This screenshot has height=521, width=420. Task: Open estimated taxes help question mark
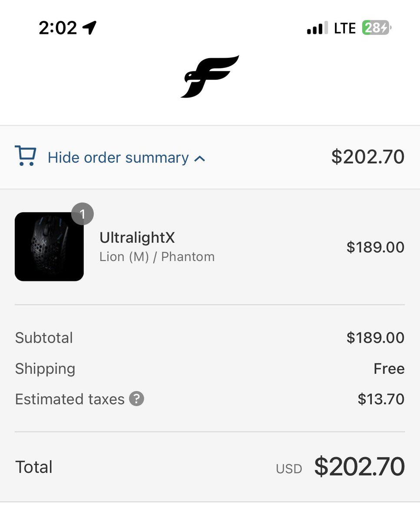pos(136,399)
